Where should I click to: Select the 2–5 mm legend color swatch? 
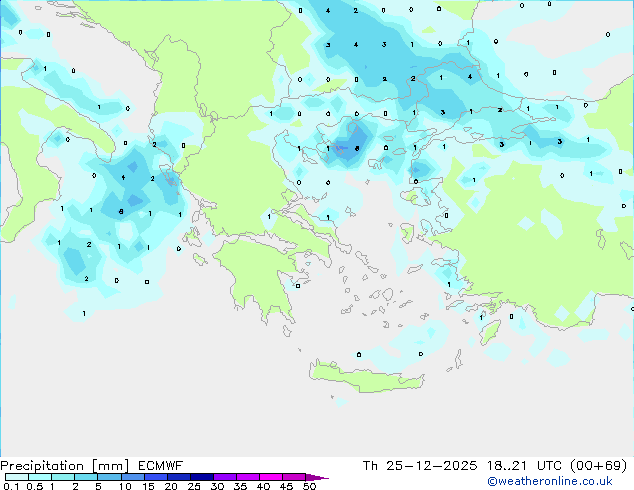click(86, 477)
